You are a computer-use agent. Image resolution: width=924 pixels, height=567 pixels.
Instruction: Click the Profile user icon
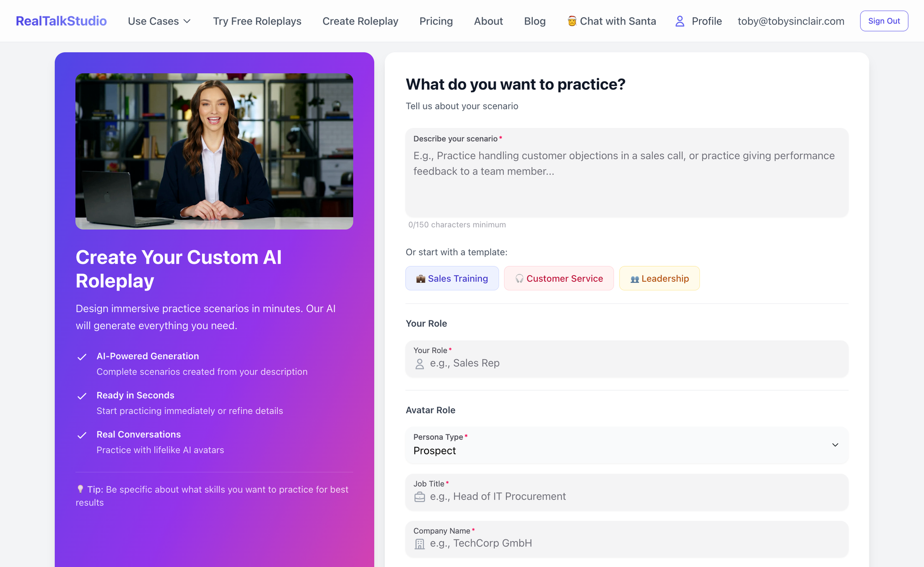tap(680, 21)
